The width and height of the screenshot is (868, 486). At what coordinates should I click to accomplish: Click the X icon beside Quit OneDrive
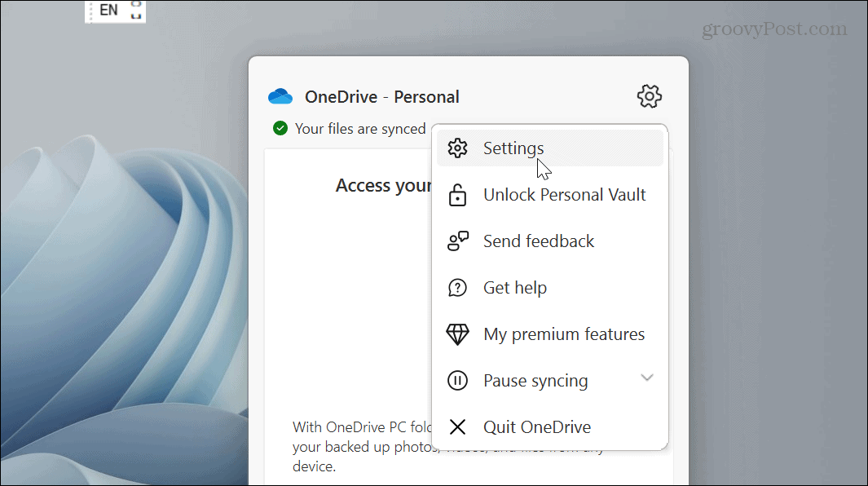458,427
